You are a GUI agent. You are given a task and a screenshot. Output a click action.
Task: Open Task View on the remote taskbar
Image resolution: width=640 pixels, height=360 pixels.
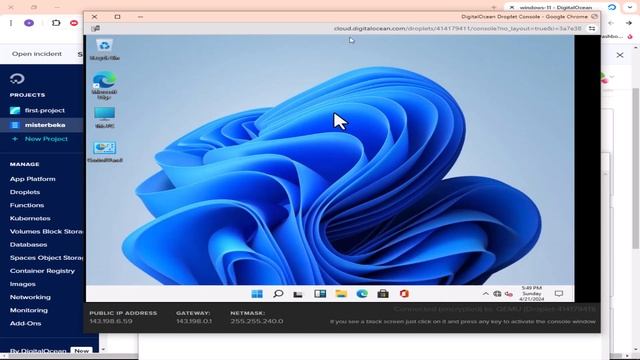tap(298, 294)
